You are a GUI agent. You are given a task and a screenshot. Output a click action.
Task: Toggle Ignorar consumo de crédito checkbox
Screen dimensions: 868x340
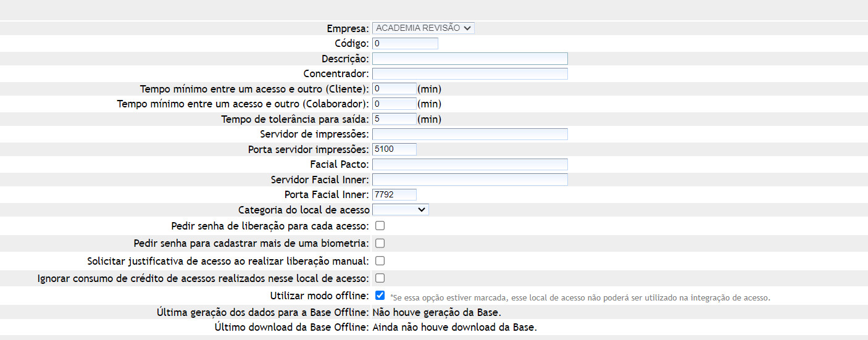380,278
